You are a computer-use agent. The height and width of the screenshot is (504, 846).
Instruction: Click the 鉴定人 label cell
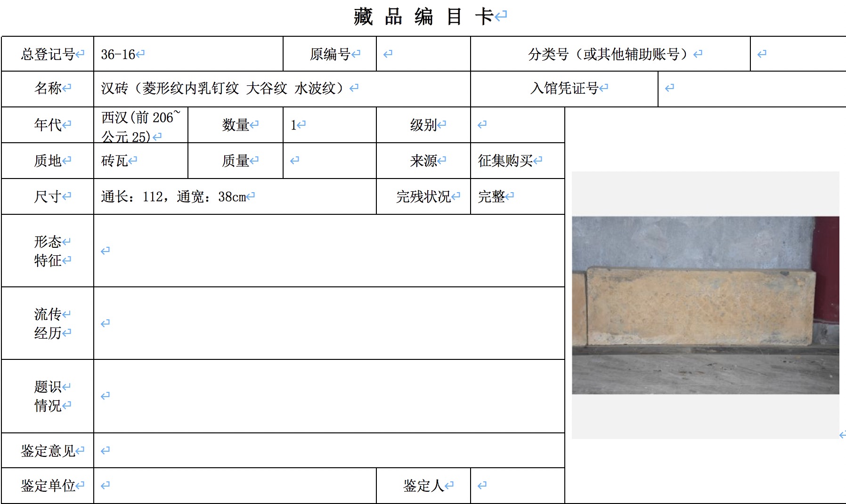(x=423, y=486)
